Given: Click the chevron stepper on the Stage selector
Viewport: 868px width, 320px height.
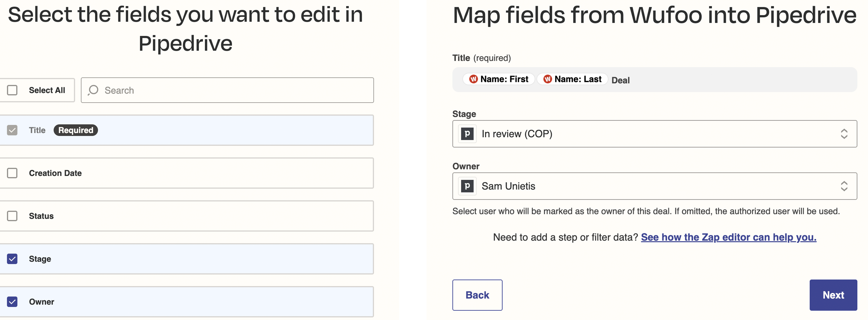Looking at the screenshot, I should tap(844, 134).
